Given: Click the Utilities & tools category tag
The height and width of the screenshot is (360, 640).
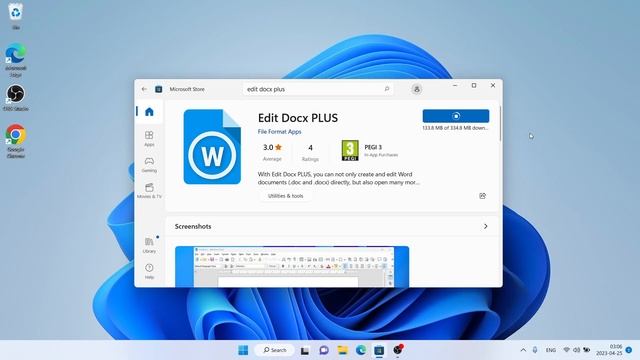Looking at the screenshot, I should (285, 196).
